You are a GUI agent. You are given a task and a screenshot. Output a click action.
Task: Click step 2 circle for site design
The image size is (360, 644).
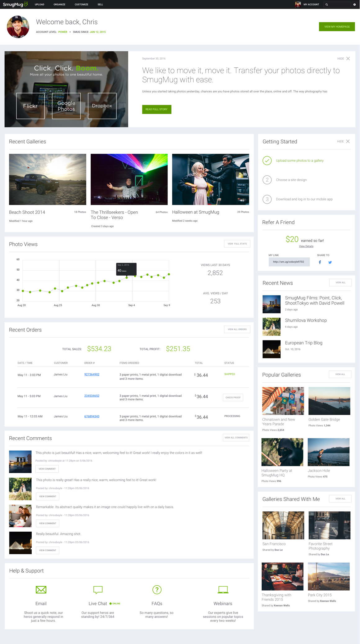pos(267,180)
